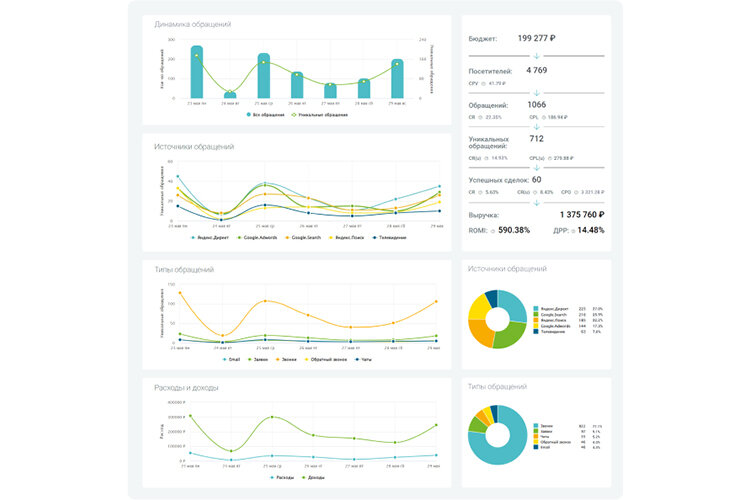Image resolution: width=750 pixels, height=500 pixels.
Task: Click the Яндекс.Директ teal segment in sources donut
Action: (516, 305)
